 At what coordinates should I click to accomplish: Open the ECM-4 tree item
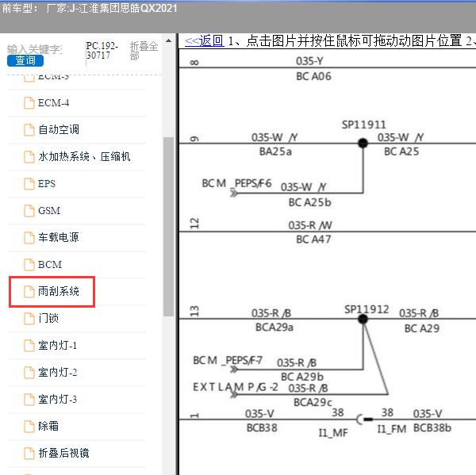(53, 103)
